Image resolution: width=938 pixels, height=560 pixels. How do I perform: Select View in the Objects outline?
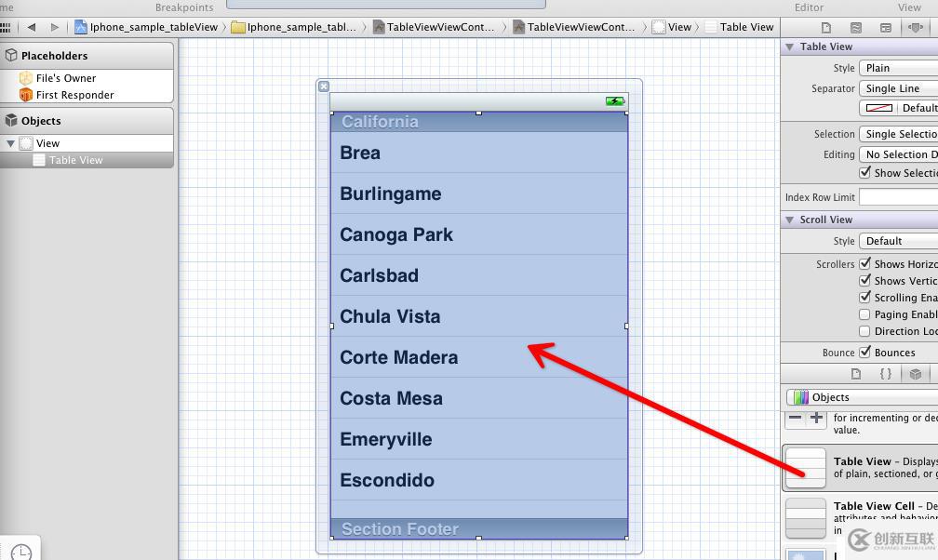87,143
